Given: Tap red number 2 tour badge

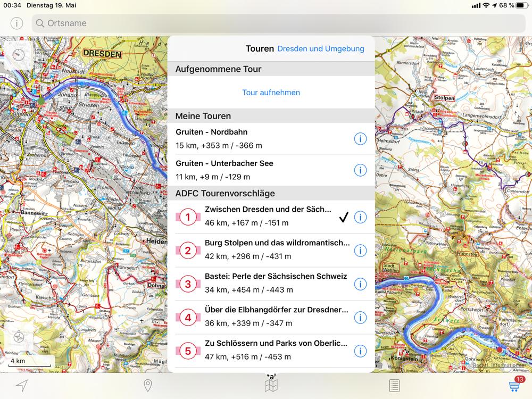Looking at the screenshot, I should pos(188,251).
